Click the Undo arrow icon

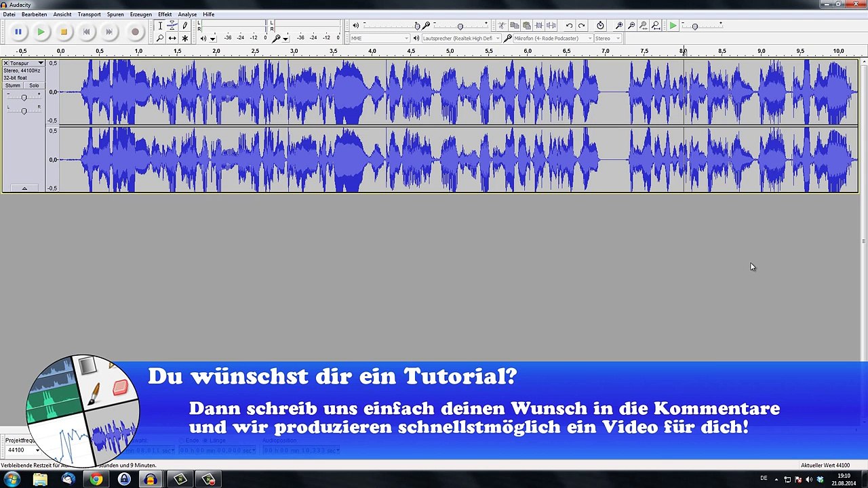[569, 26]
